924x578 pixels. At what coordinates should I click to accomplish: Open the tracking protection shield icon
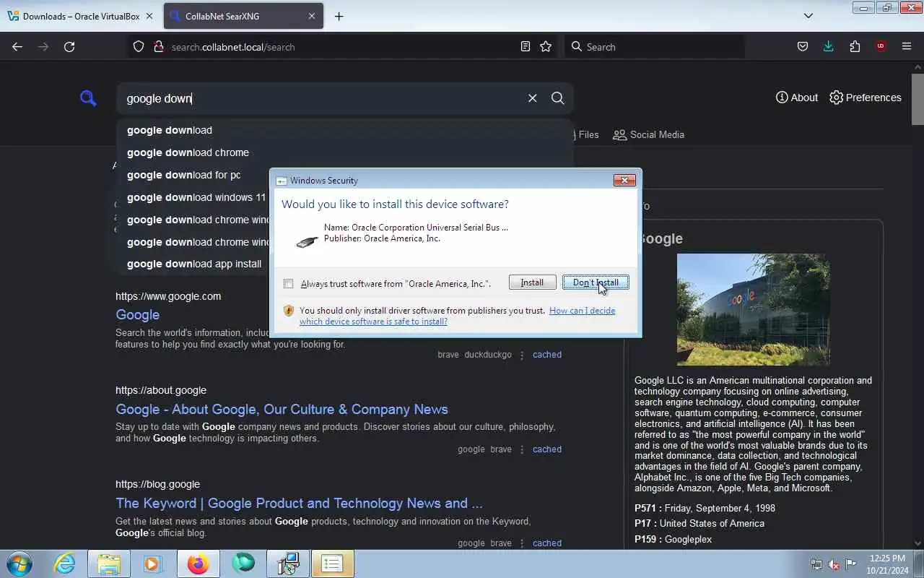tap(139, 46)
